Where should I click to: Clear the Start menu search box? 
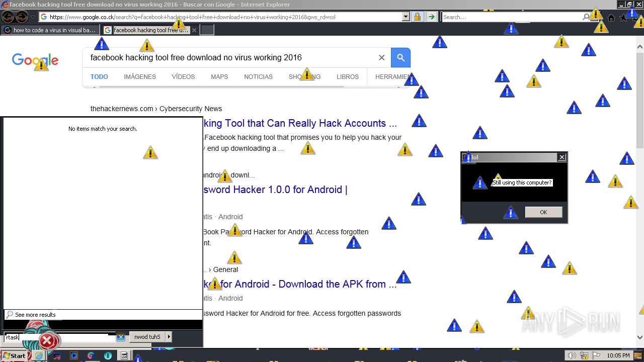[x=121, y=337]
